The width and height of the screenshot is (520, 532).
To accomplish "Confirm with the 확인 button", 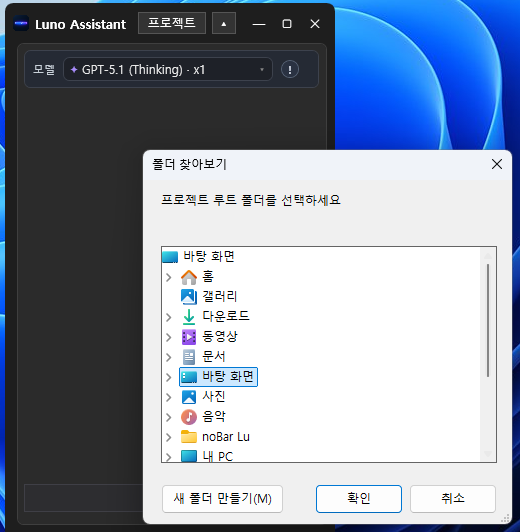I will (359, 499).
